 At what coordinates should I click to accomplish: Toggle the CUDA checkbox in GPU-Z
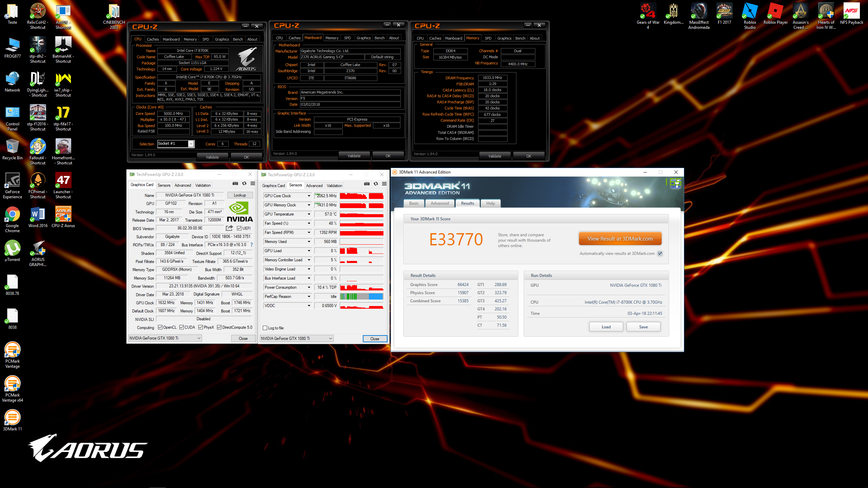[x=181, y=327]
